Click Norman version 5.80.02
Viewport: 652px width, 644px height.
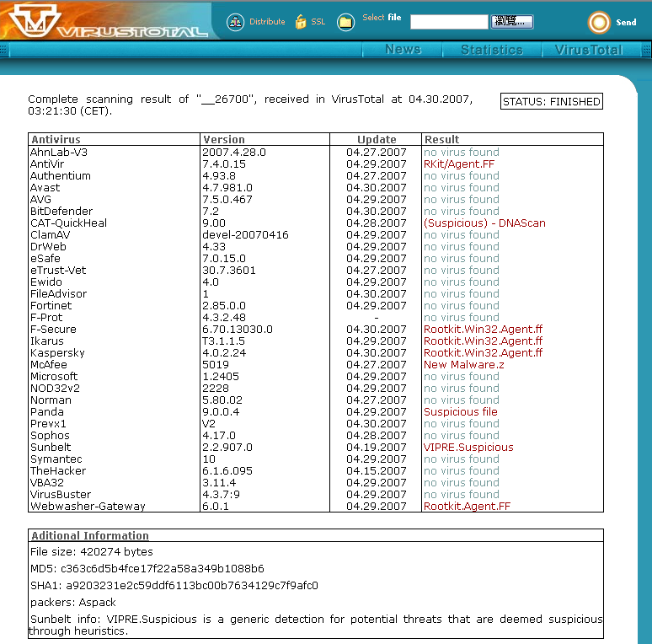pos(222,400)
